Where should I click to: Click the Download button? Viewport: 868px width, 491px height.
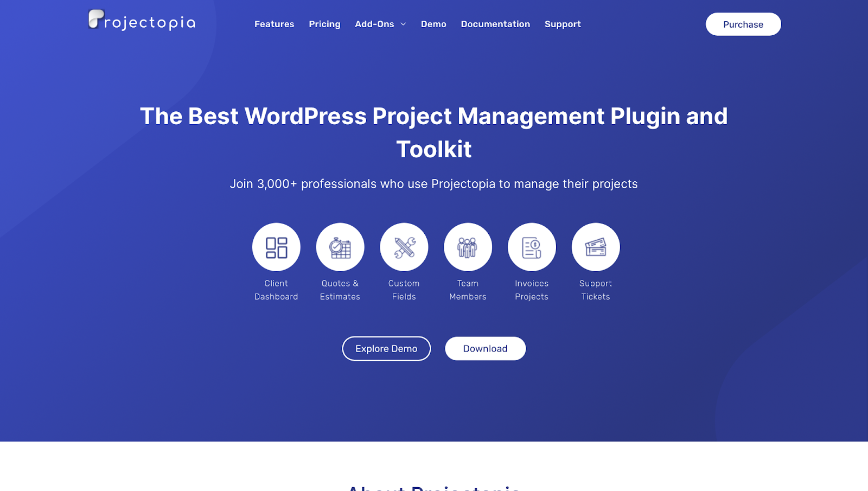coord(486,348)
